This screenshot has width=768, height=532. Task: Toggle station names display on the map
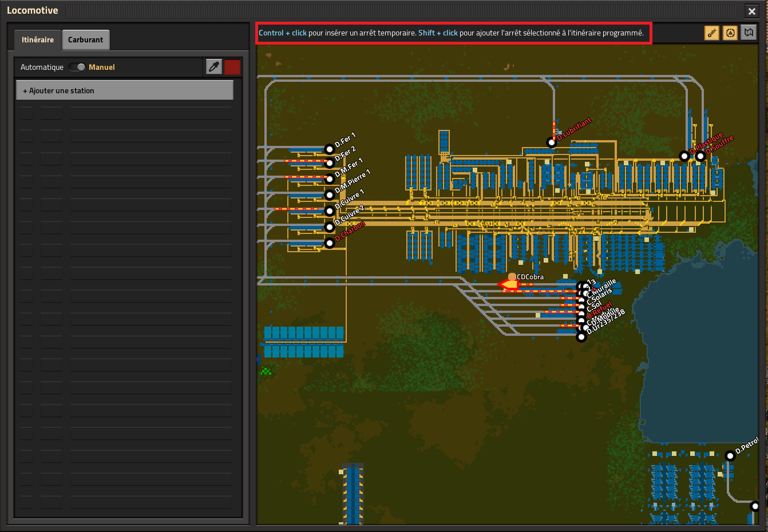(x=712, y=33)
